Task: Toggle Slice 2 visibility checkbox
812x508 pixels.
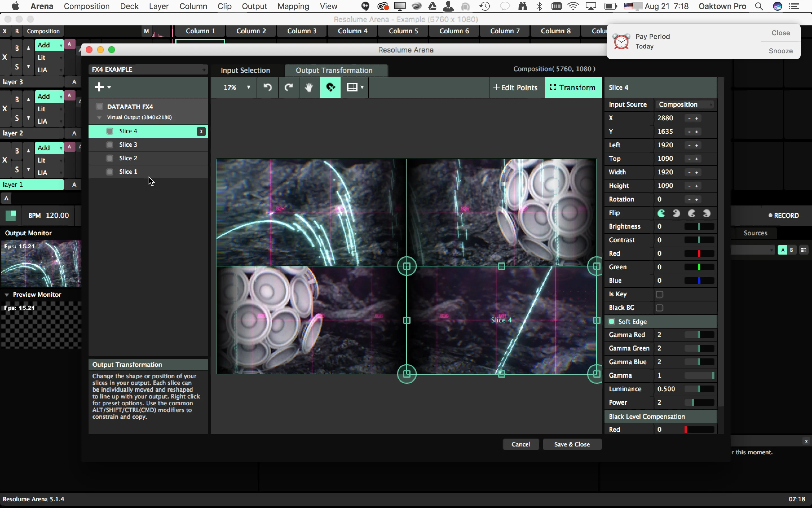Action: click(110, 158)
